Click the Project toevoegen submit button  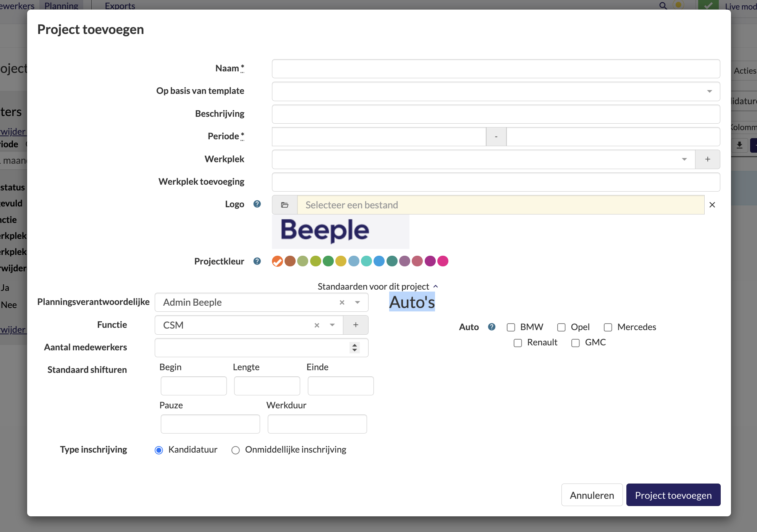click(x=673, y=495)
